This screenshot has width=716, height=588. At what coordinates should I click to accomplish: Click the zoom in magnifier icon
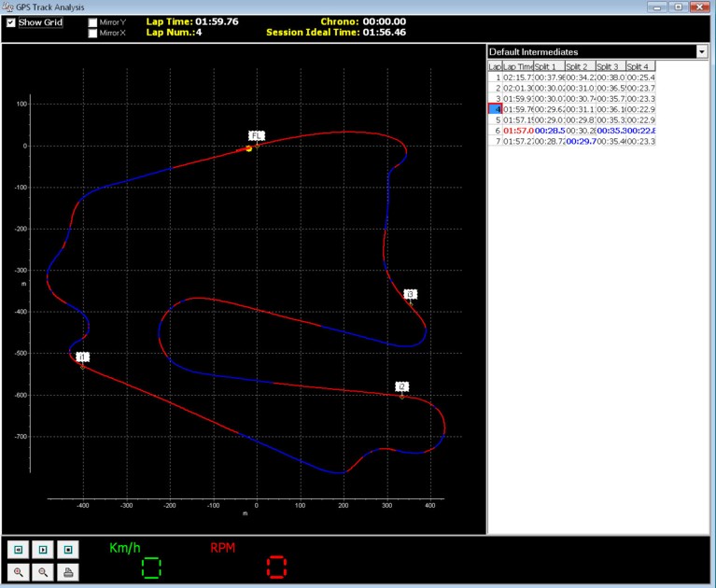click(20, 572)
